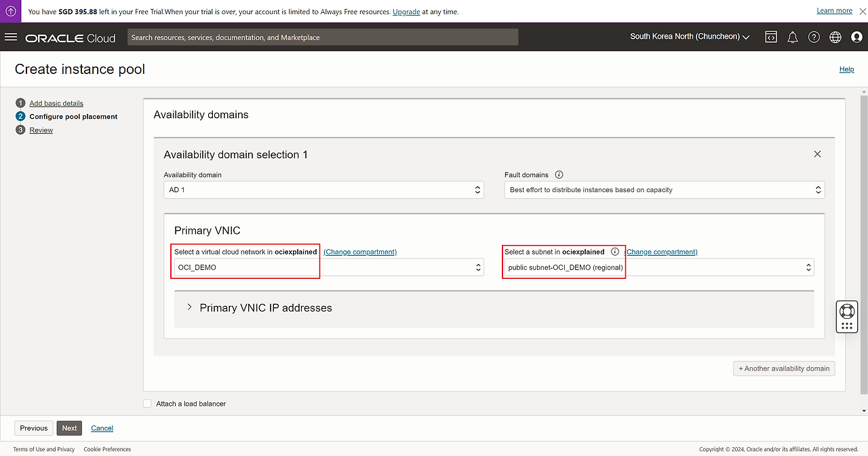Open the Fault domains dropdown

pos(664,190)
